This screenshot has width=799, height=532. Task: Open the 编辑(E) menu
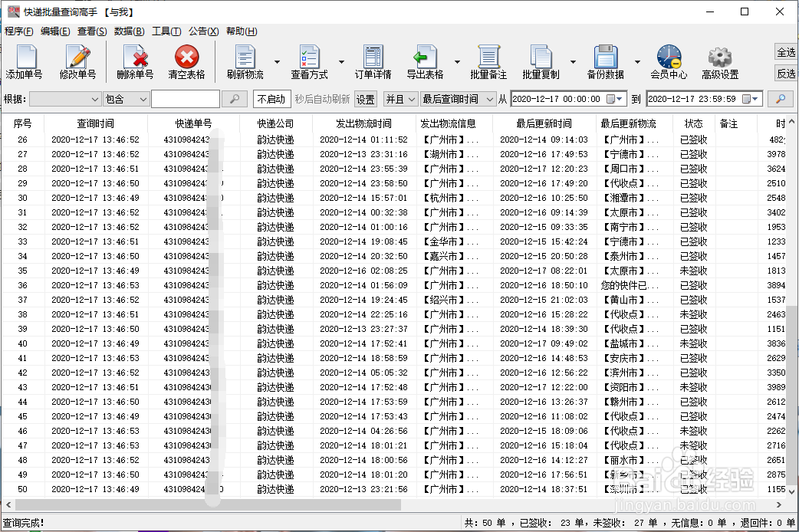pyautogui.click(x=55, y=31)
